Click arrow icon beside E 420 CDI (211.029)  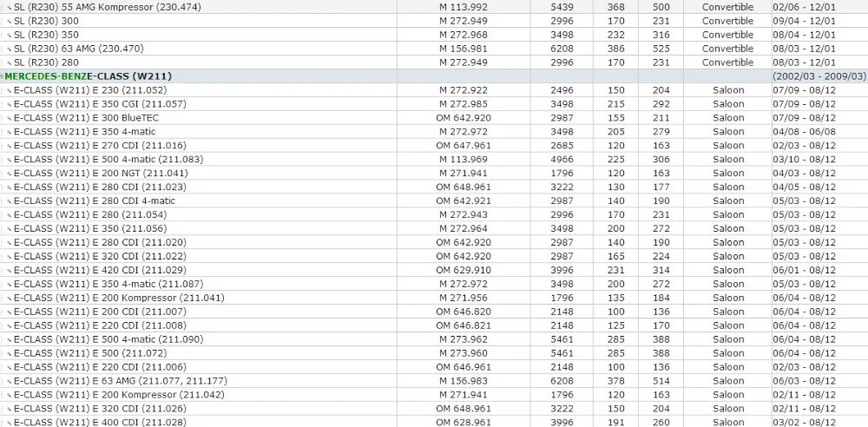10,270
